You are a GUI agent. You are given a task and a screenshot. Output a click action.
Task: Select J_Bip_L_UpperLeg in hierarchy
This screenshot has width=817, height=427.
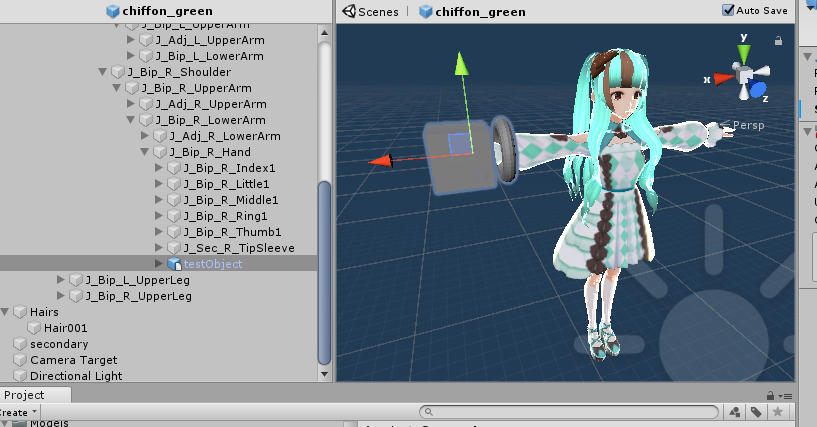138,280
